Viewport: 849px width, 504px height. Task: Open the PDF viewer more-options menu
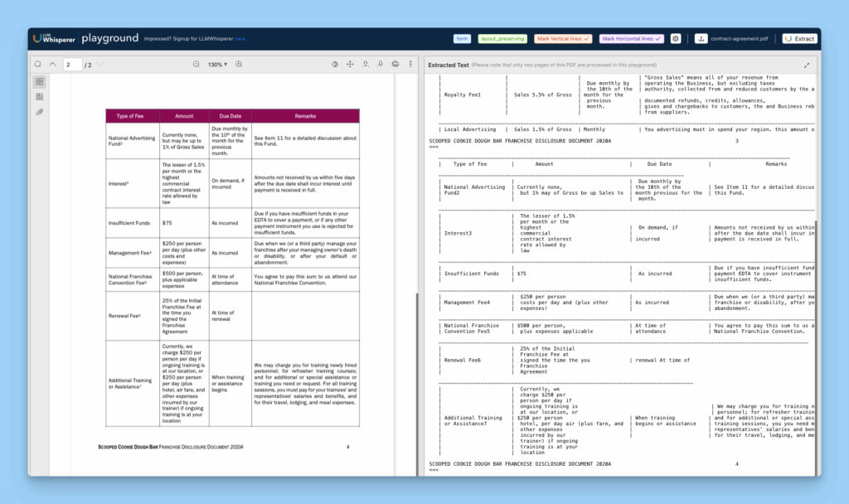409,65
